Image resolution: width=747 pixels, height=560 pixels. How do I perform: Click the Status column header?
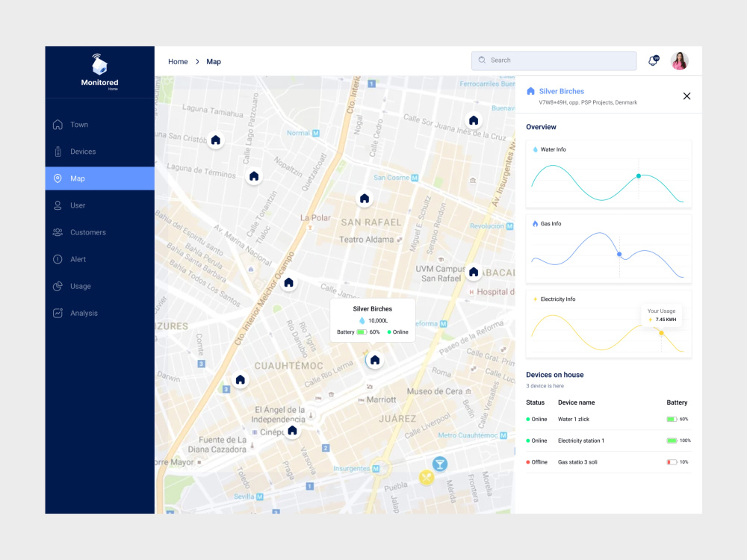tap(535, 402)
